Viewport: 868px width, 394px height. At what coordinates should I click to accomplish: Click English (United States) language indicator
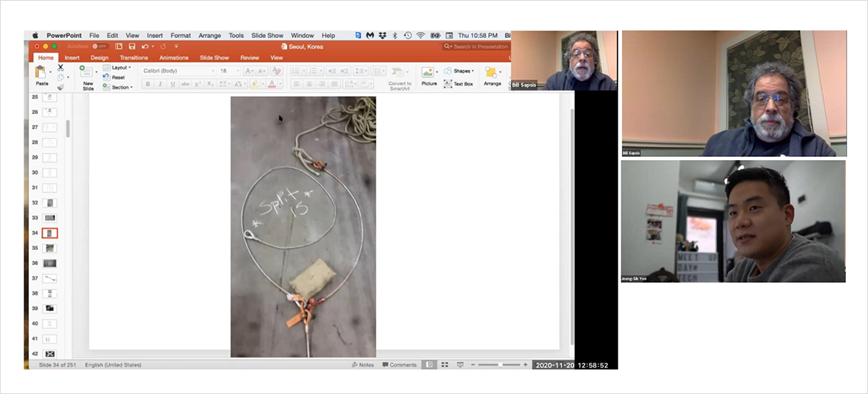pos(113,365)
